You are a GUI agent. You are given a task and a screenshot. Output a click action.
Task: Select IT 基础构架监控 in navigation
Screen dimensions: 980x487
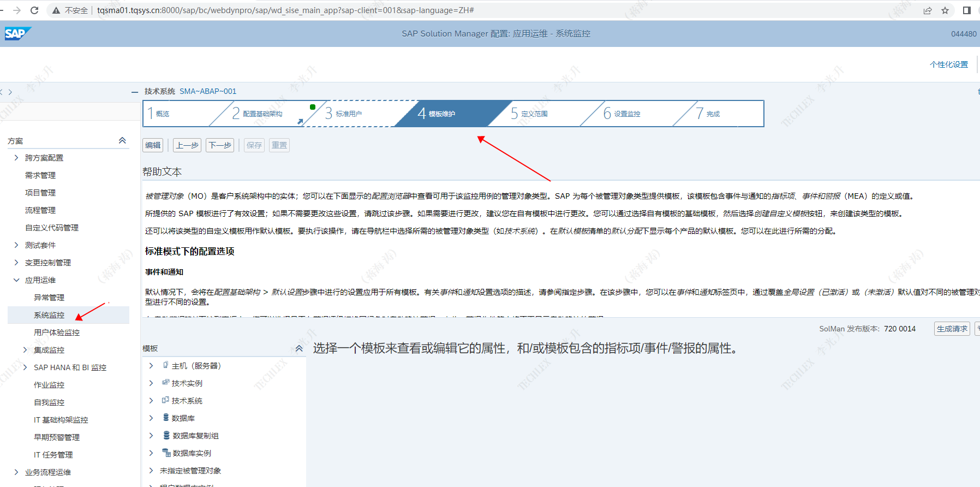(61, 420)
